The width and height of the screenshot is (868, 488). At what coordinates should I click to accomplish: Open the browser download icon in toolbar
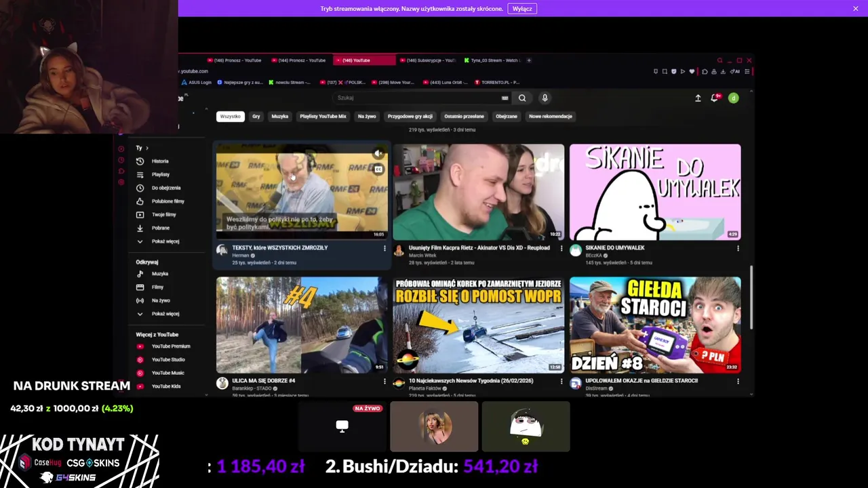723,71
